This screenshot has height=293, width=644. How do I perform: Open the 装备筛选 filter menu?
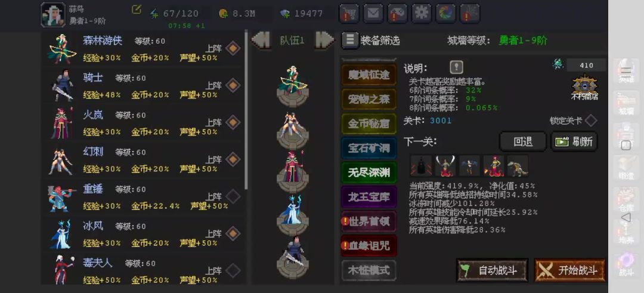pyautogui.click(x=370, y=40)
